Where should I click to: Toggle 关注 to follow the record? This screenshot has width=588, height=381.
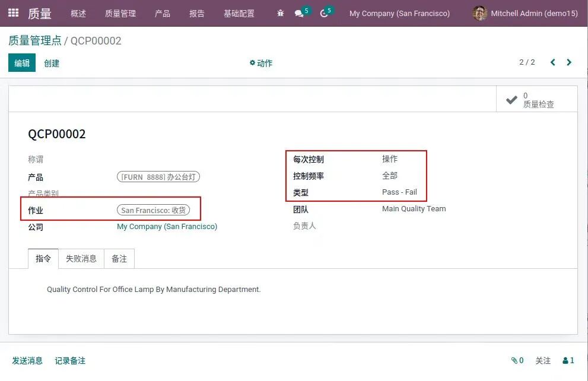click(x=543, y=360)
